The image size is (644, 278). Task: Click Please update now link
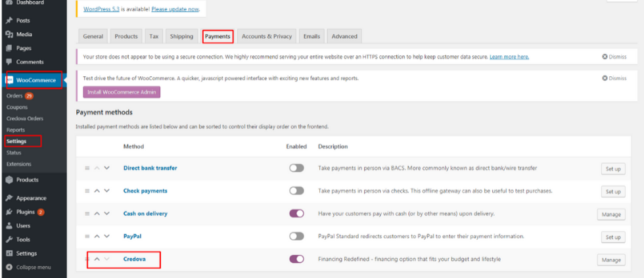point(175,9)
